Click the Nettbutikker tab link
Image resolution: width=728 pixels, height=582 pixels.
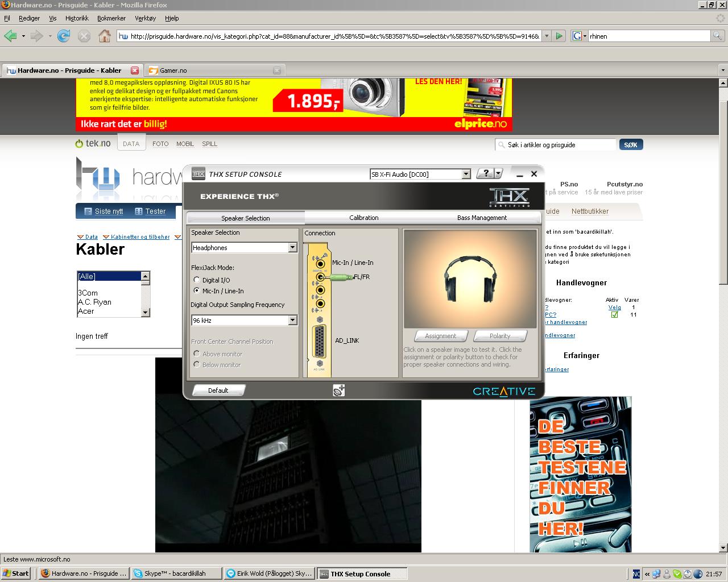pyautogui.click(x=590, y=211)
